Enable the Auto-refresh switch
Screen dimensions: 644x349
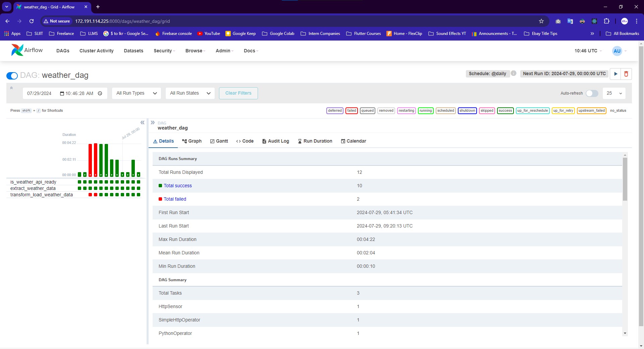[x=592, y=93]
